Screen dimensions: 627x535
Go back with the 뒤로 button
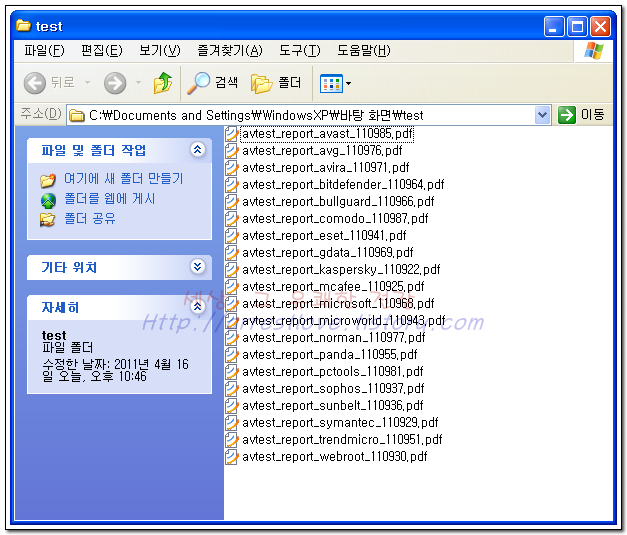click(x=49, y=83)
